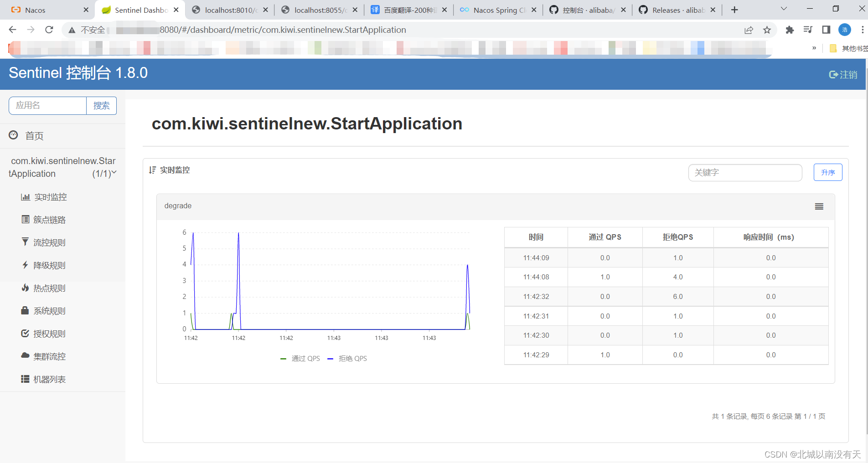
Task: Open the degrade chart hamburger menu
Action: 819,206
